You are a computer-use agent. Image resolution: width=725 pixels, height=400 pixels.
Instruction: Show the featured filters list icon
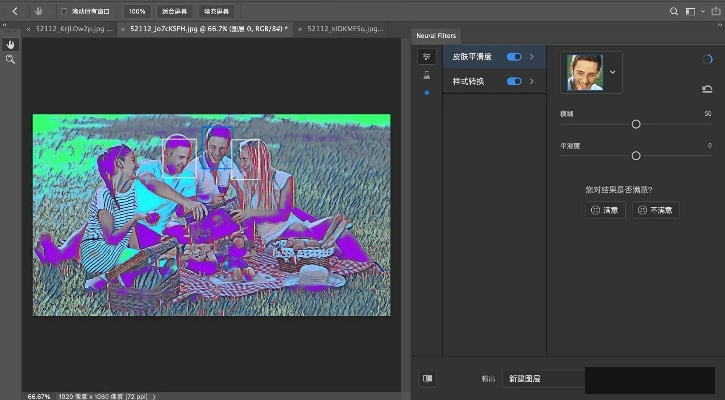[x=427, y=57]
